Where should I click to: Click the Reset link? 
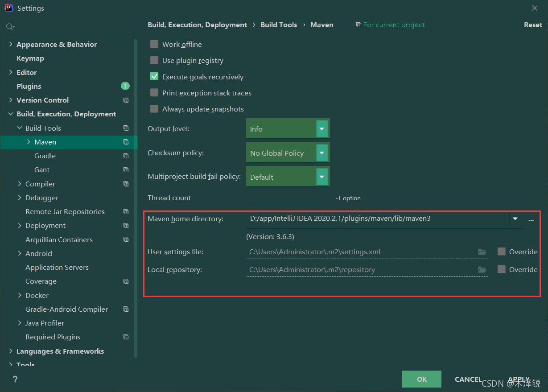click(533, 25)
